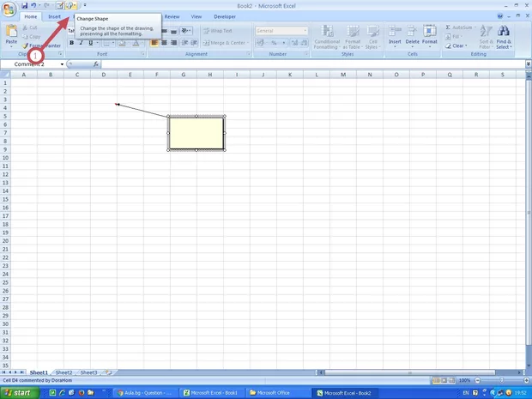The image size is (532, 399).
Task: Switch to the Home tab
Action: (x=31, y=16)
